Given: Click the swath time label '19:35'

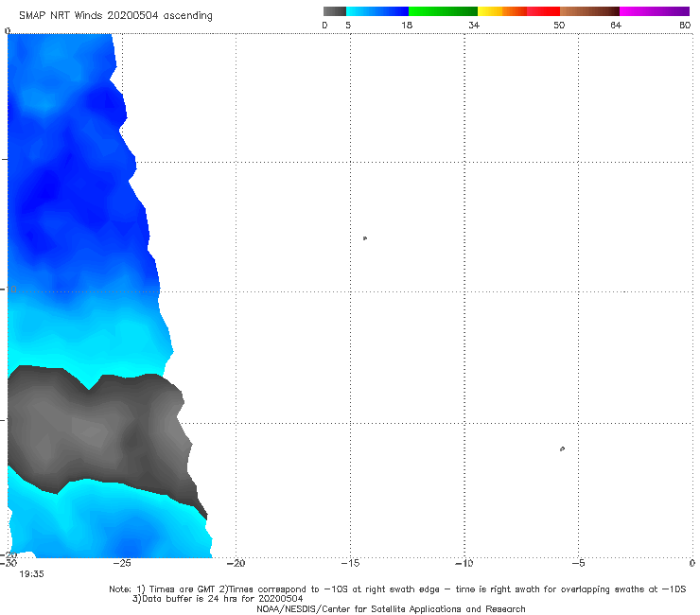Looking at the screenshot, I should click(31, 574).
